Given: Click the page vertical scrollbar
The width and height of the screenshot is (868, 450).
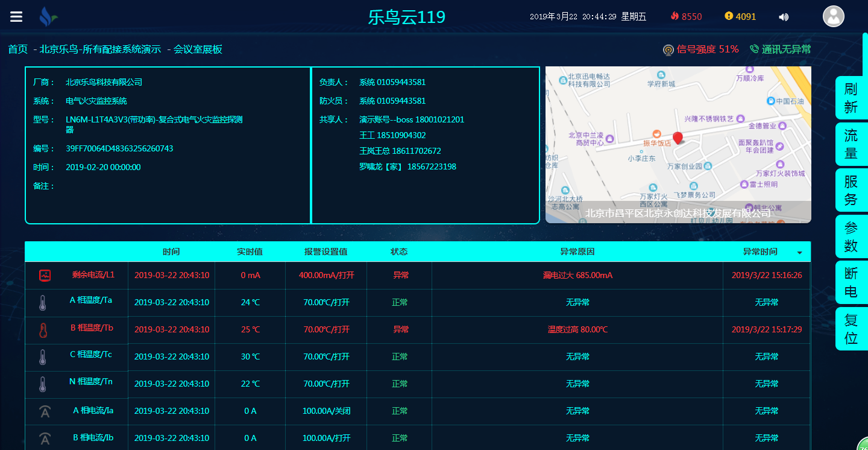Looking at the screenshot, I should (x=865, y=54).
